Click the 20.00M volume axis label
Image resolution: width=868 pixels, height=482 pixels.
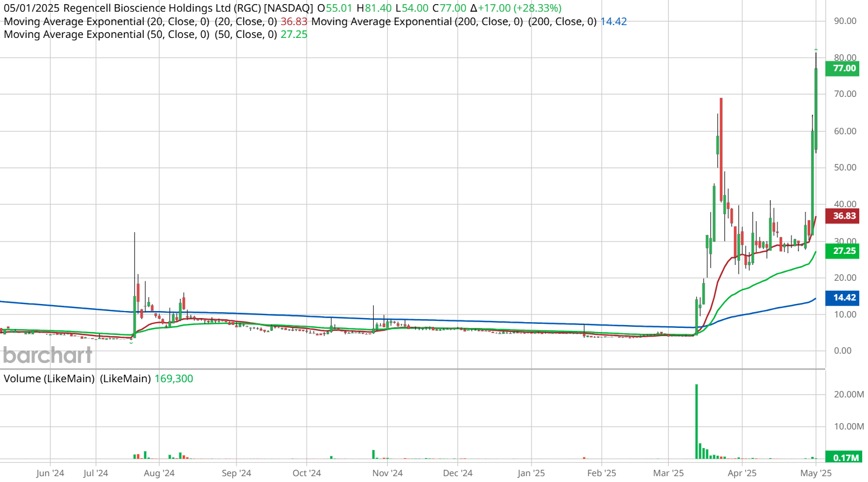tap(849, 394)
